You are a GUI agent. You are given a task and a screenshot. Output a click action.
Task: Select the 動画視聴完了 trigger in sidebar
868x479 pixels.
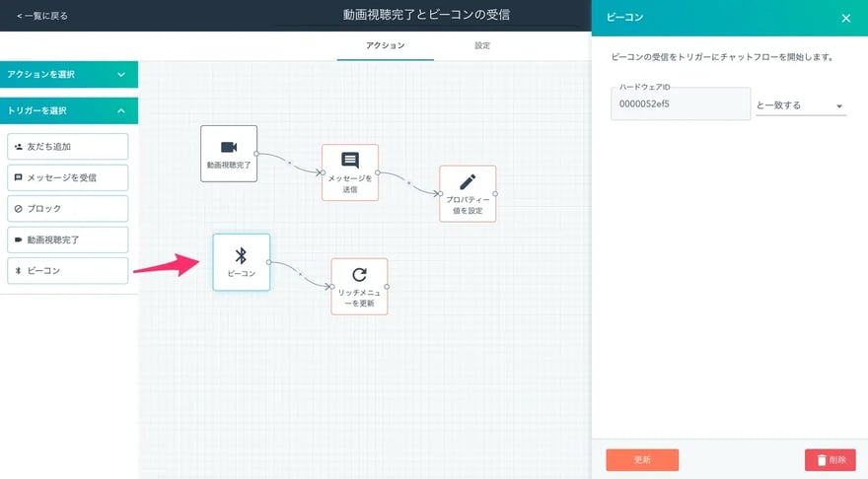[68, 239]
